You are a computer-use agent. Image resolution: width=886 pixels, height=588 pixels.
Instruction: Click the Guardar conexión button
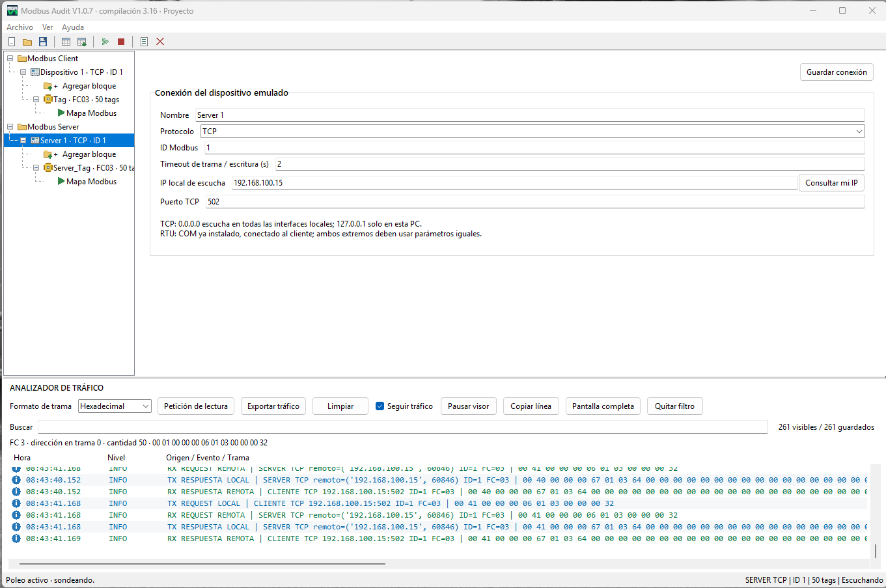837,72
